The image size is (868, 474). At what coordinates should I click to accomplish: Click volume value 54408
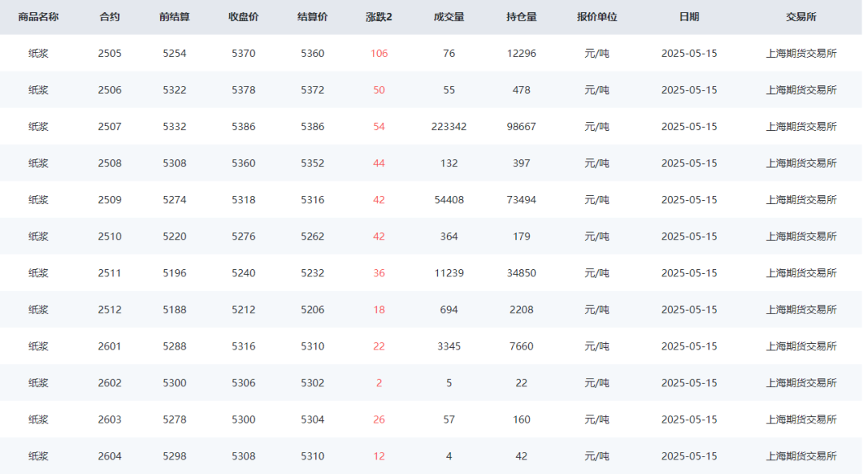coord(449,200)
